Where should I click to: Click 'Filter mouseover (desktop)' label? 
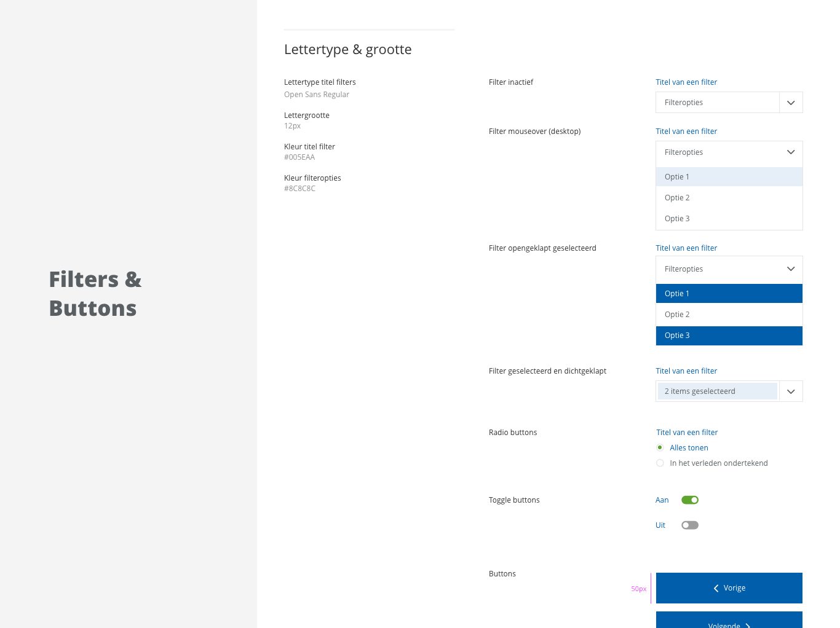(x=534, y=131)
